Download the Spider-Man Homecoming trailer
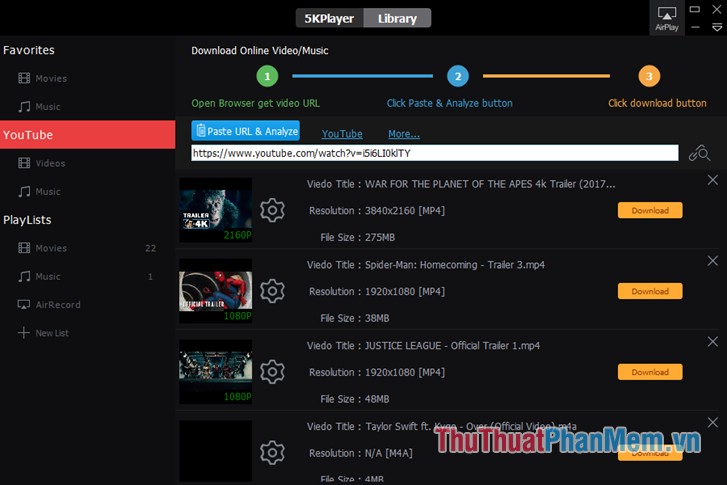727x485 pixels. [x=650, y=291]
